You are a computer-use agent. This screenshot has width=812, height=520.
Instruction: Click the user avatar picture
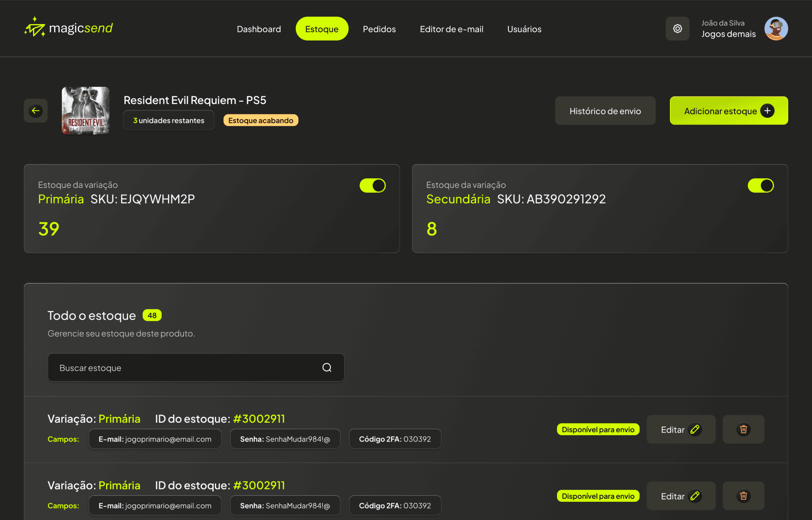click(776, 29)
